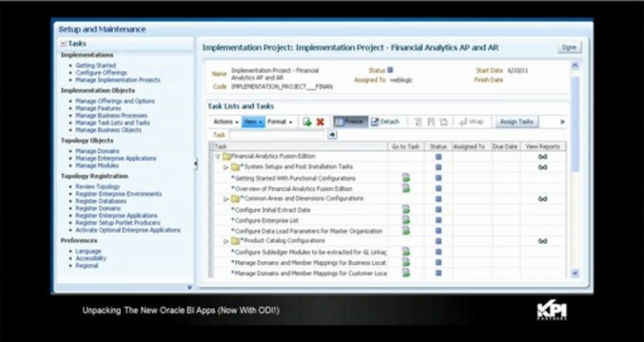Open Go to Task icon for Business Locat mappings row
This screenshot has width=644, height=342.
pyautogui.click(x=406, y=262)
